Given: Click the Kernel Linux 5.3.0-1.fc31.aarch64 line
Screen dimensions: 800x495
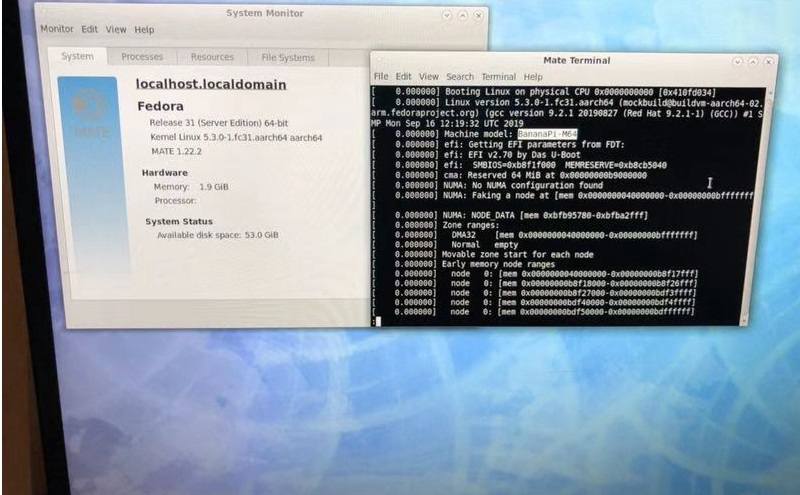Looking at the screenshot, I should click(x=236, y=137).
